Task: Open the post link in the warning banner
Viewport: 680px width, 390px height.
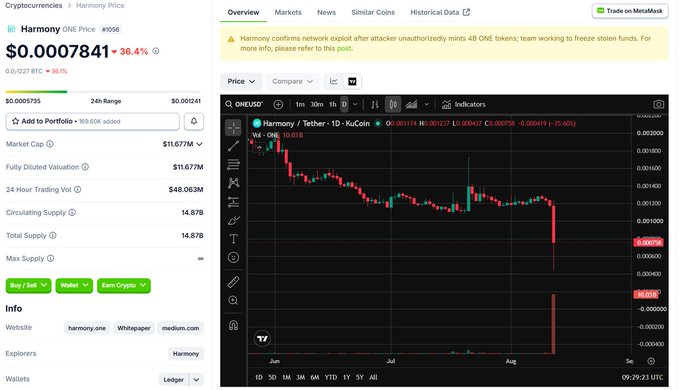Action: pyautogui.click(x=344, y=49)
